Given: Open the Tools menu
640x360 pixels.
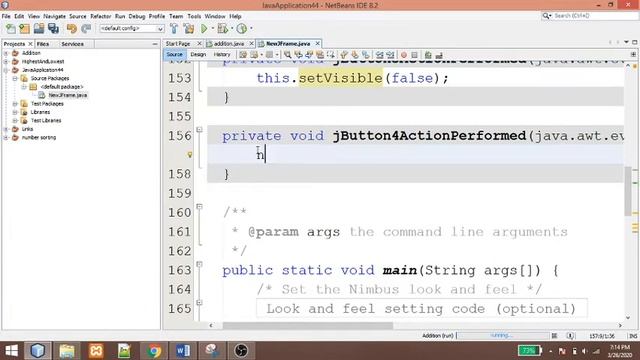Looking at the screenshot, I should pos(194,16).
